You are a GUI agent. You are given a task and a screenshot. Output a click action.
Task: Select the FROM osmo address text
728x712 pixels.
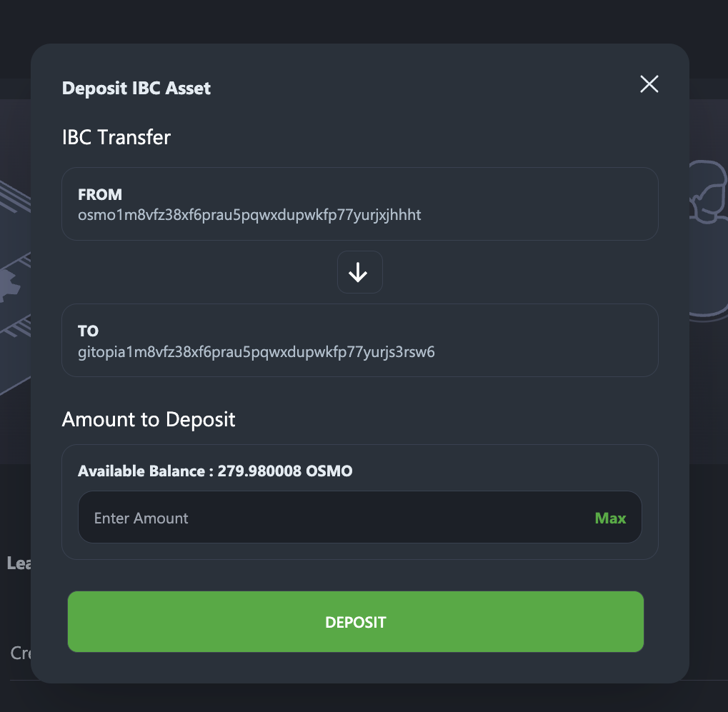[x=249, y=215]
